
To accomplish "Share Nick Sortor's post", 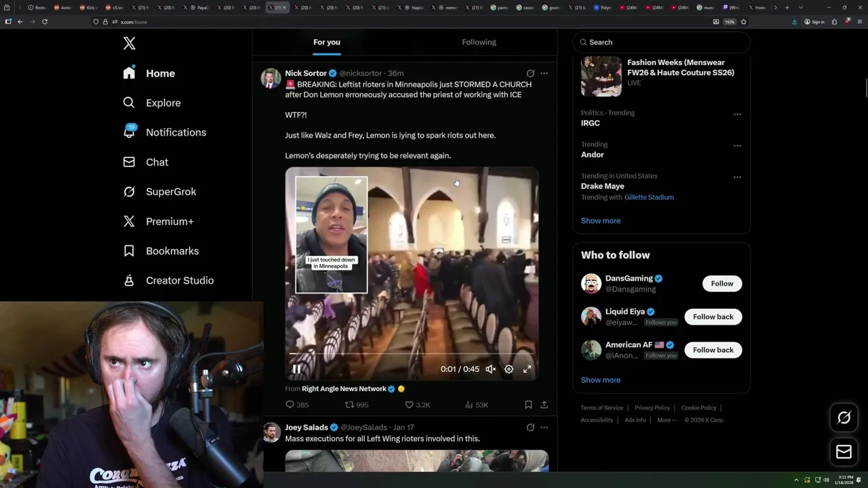I will [x=544, y=405].
